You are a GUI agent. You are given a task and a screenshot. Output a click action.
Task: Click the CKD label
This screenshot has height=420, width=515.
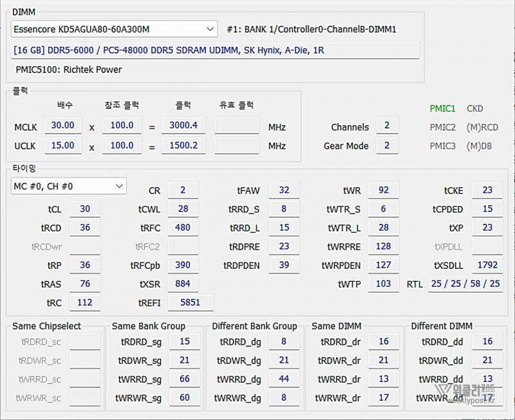click(475, 109)
